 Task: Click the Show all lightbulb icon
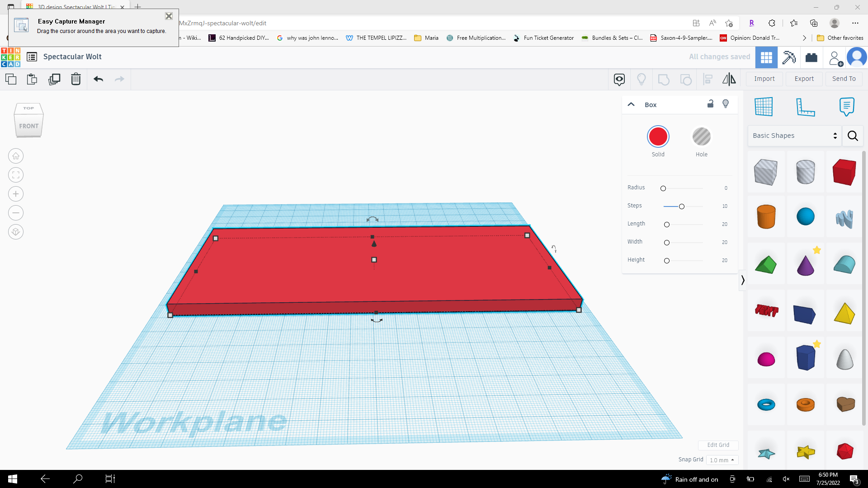click(641, 80)
